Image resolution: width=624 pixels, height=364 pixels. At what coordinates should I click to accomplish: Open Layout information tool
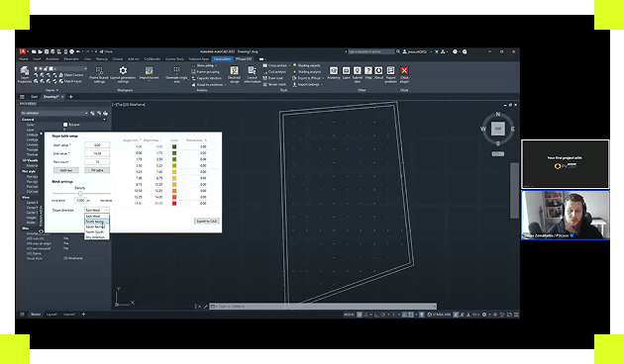[252, 74]
